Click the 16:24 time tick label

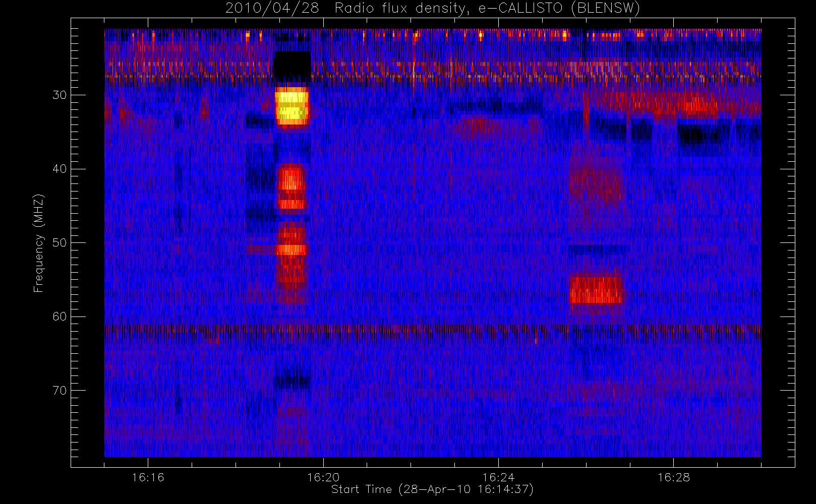click(498, 477)
